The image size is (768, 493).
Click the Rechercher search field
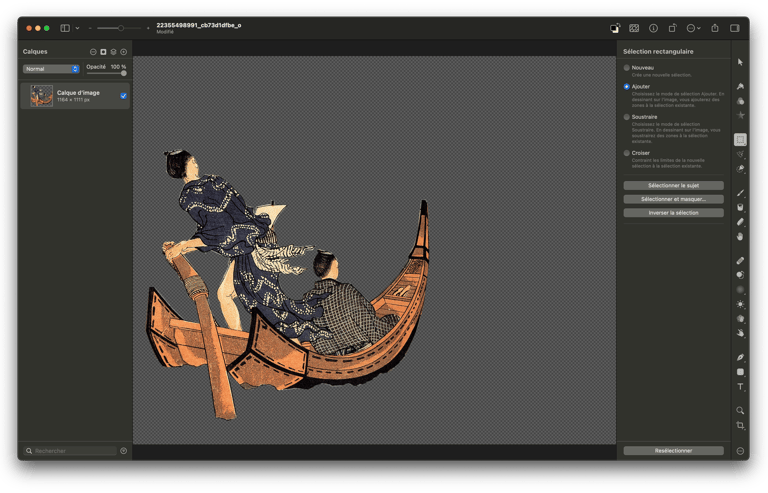[70, 451]
